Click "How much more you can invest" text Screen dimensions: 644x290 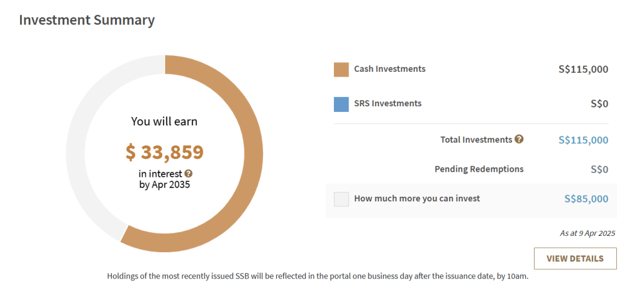click(417, 199)
